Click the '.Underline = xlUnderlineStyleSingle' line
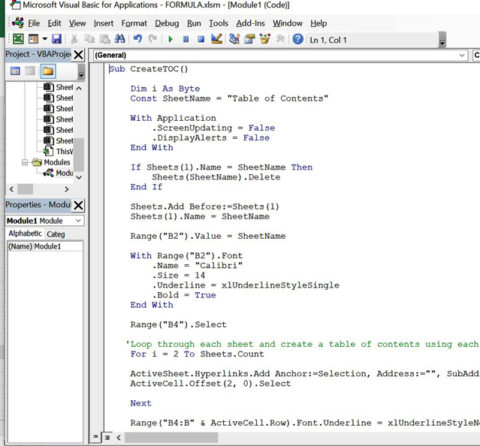The width and height of the screenshot is (480, 446). (246, 285)
